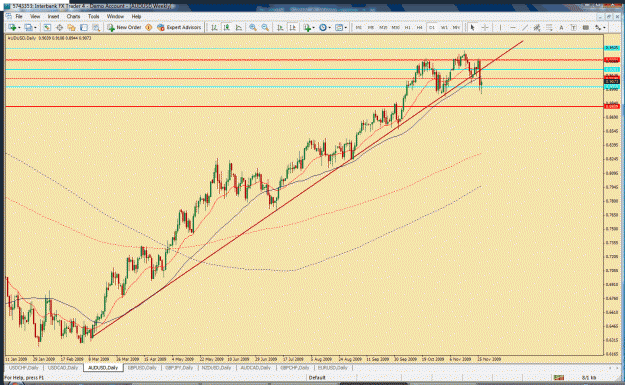Click the Profiles icon

click(28, 28)
